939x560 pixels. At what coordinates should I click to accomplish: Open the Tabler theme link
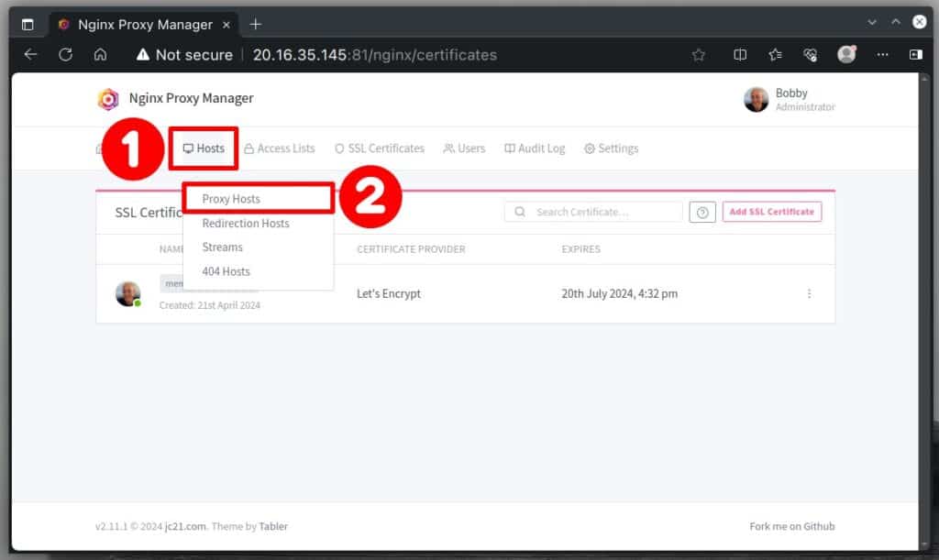pyautogui.click(x=273, y=526)
